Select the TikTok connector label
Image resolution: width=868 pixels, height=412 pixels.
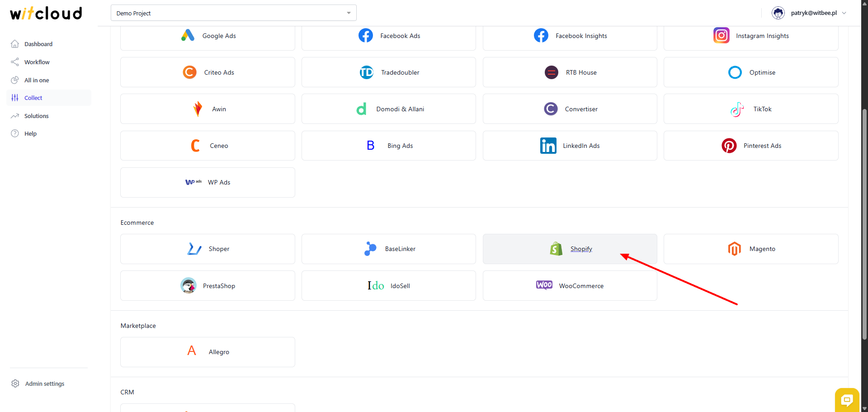762,109
